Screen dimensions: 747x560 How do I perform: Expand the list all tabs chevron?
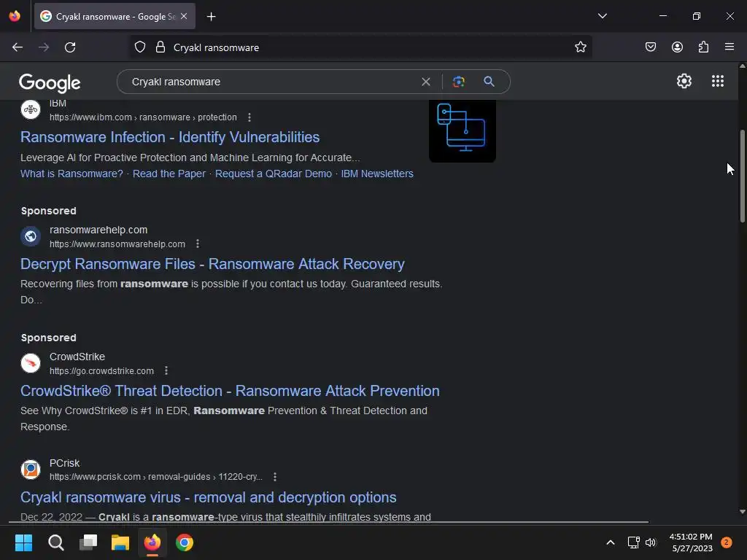click(602, 16)
